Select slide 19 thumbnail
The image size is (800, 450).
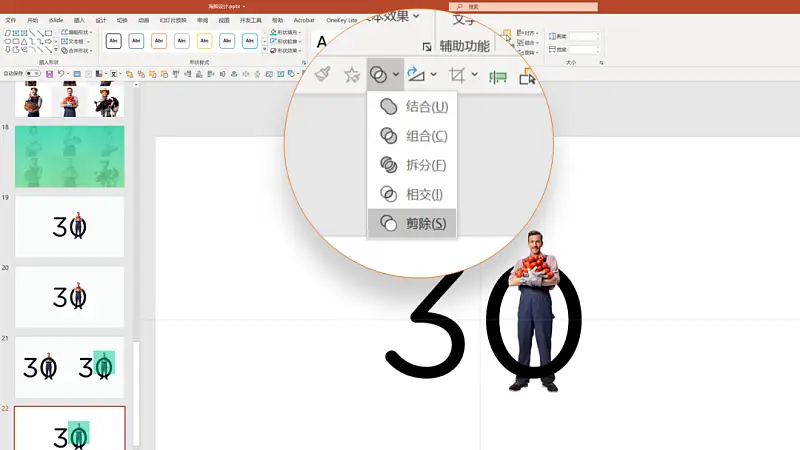coord(69,227)
